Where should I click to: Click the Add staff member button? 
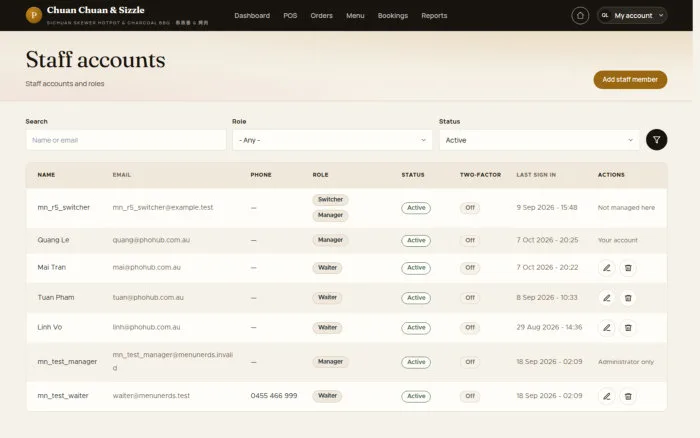pos(630,79)
